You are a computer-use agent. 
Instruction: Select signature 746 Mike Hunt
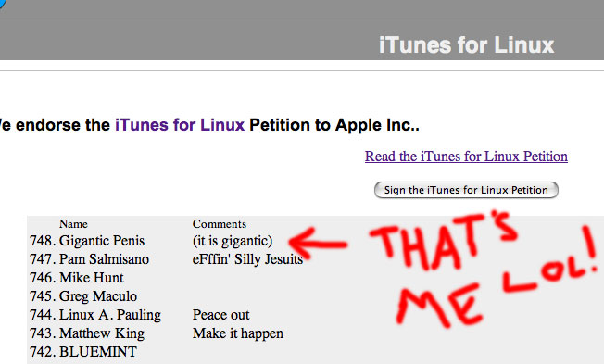coord(92,278)
